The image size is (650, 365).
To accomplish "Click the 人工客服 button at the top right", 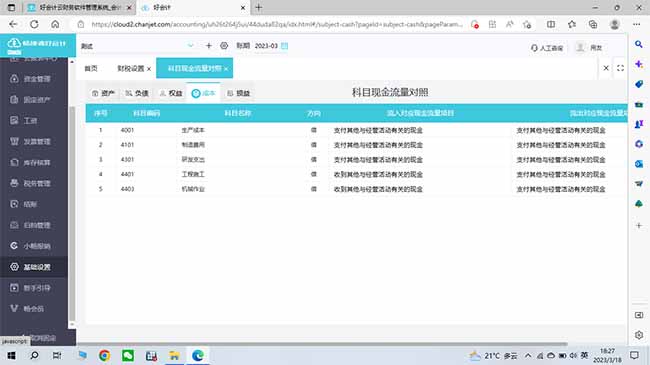I will (x=547, y=48).
